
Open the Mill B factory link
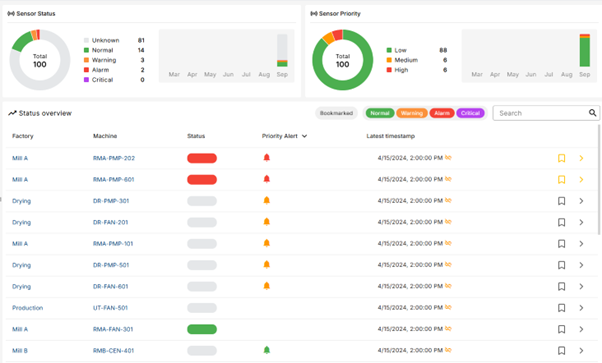20,351
